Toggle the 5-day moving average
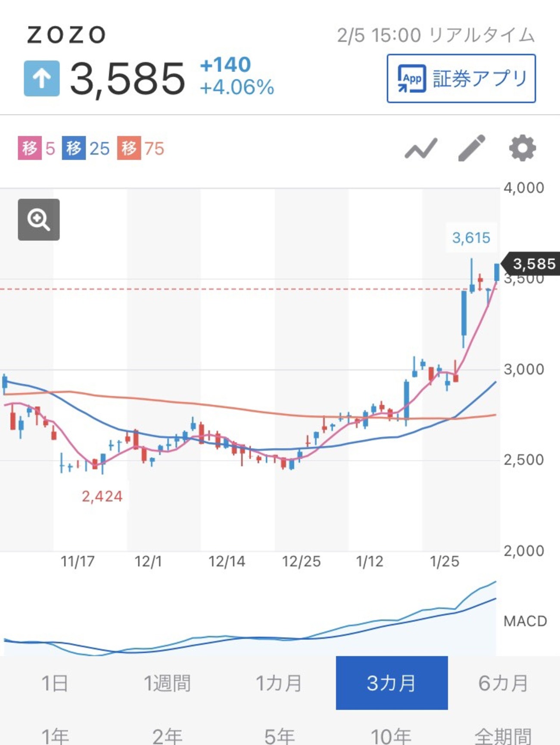 tap(37, 148)
